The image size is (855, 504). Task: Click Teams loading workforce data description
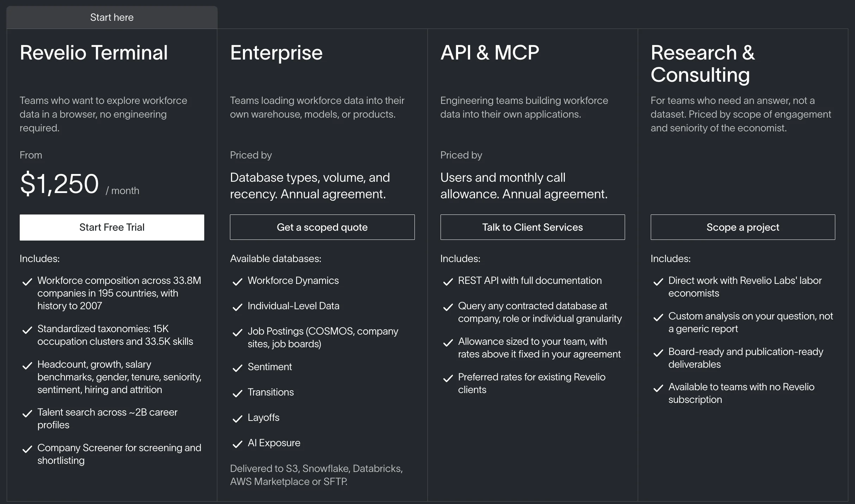point(317,107)
